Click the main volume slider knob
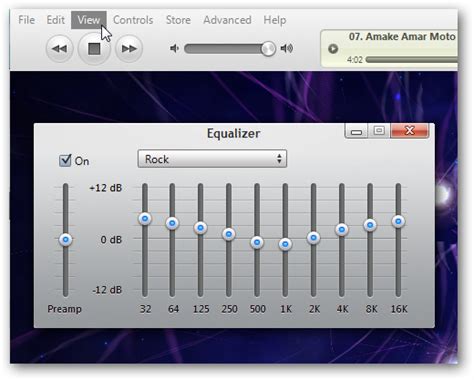This screenshot has width=474, height=380. (x=268, y=49)
